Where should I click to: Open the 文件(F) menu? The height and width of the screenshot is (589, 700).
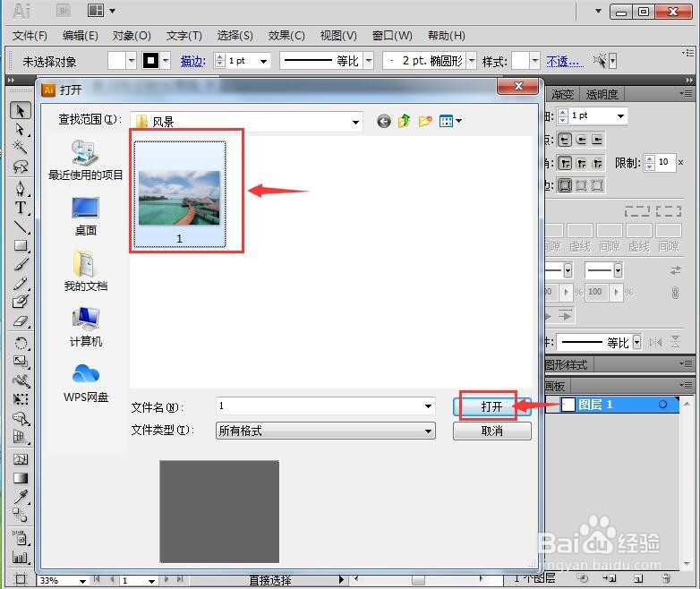(x=30, y=35)
